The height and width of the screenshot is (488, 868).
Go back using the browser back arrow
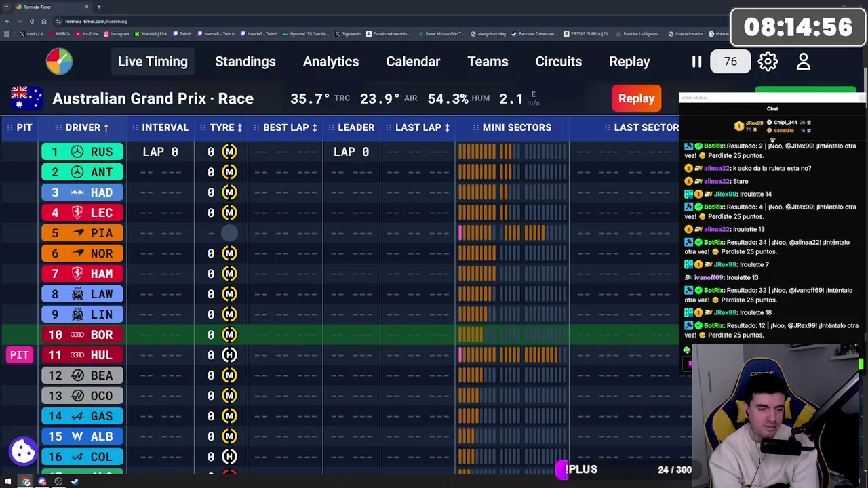coord(7,21)
